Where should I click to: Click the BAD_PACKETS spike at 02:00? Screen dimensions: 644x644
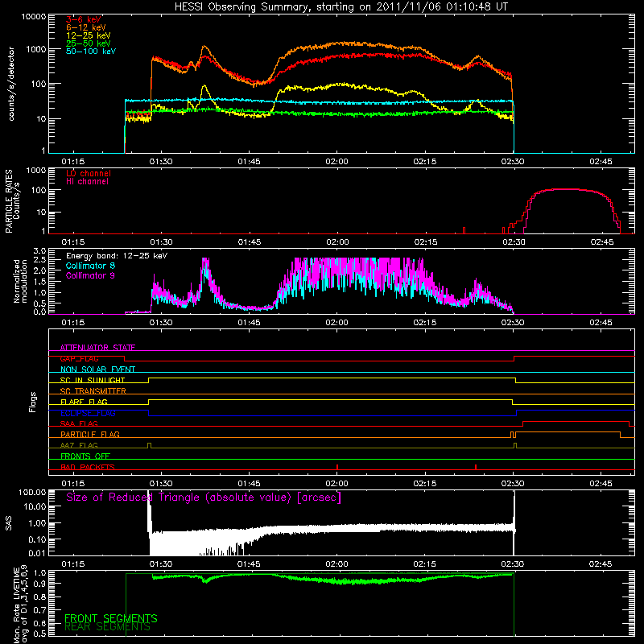point(337,467)
